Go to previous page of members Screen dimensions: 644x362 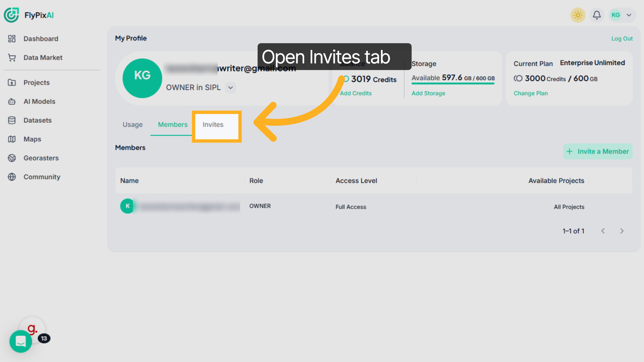[x=603, y=231]
